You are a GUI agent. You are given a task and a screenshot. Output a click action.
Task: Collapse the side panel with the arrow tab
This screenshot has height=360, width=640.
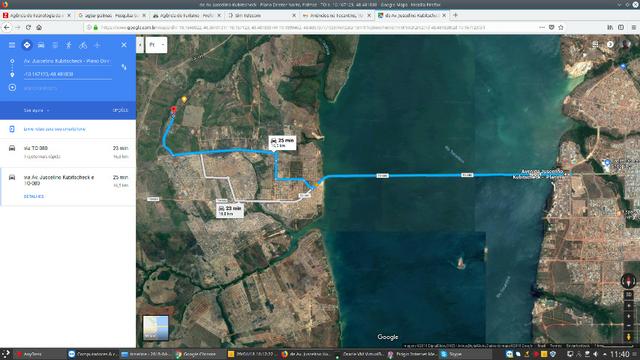point(140,44)
